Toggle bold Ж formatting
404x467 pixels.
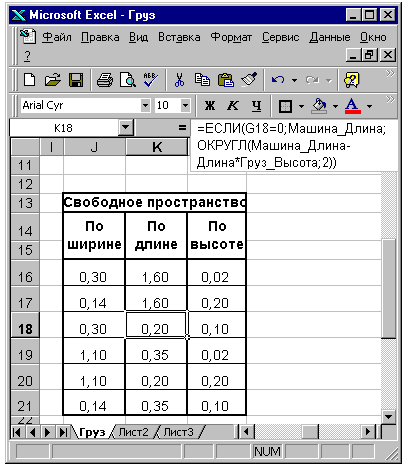tap(210, 106)
